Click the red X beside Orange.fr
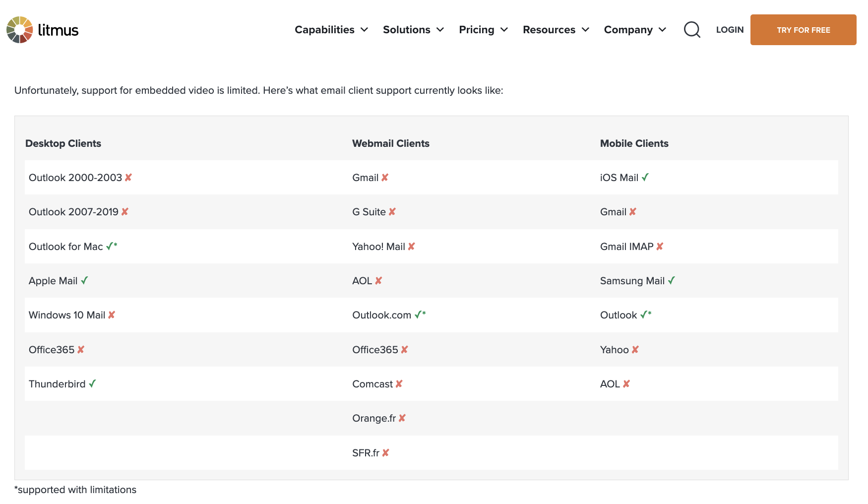The height and width of the screenshot is (504, 868). point(402,418)
